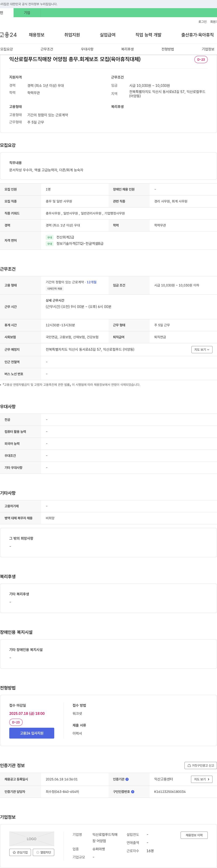Click the 익산고용센터 text

point(163,779)
